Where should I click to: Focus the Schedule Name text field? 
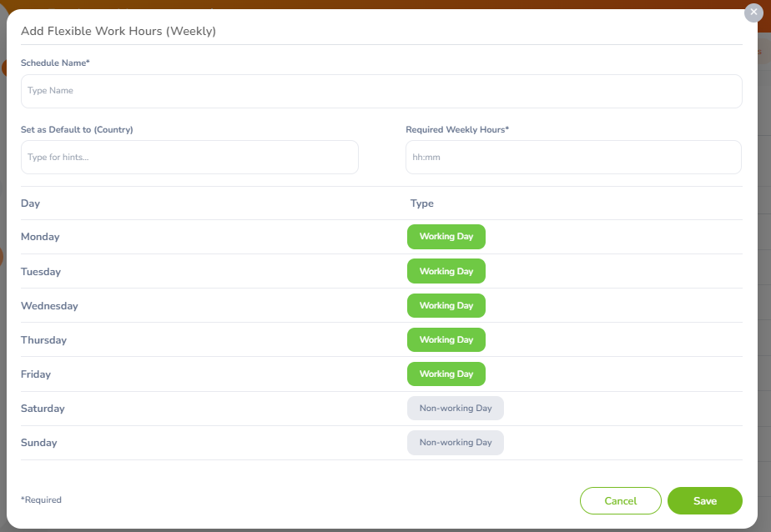(x=381, y=91)
